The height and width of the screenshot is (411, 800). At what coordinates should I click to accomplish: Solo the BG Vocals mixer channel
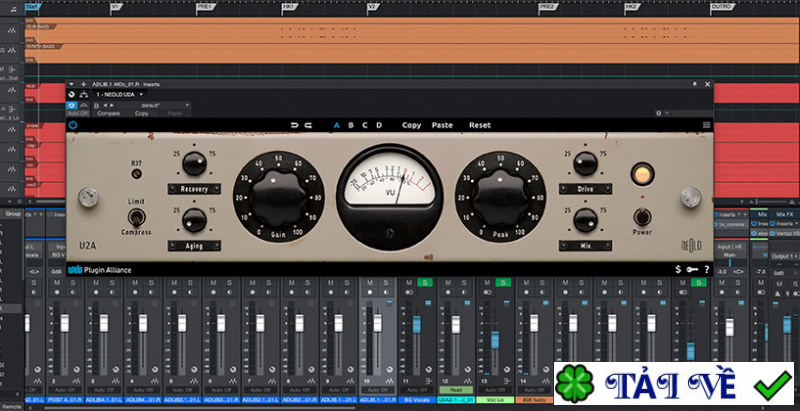click(x=423, y=283)
